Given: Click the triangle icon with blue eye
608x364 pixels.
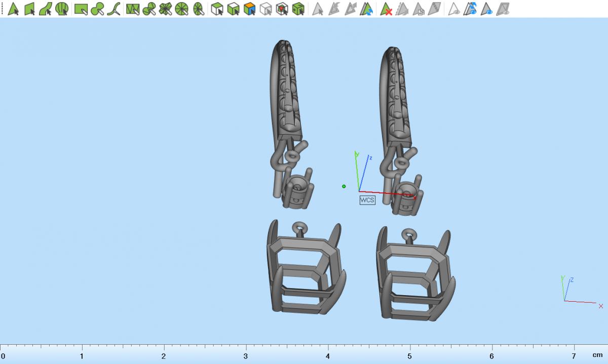Looking at the screenshot, I should coord(487,9).
